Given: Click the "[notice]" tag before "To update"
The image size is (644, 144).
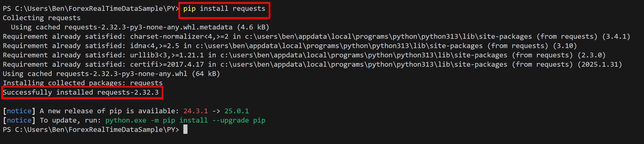Looking at the screenshot, I should [19, 120].
